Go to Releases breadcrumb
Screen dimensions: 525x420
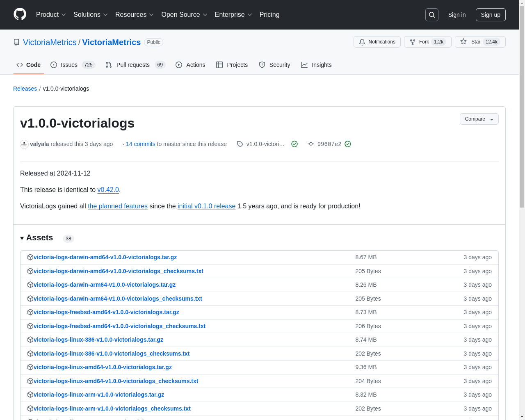tap(25, 89)
